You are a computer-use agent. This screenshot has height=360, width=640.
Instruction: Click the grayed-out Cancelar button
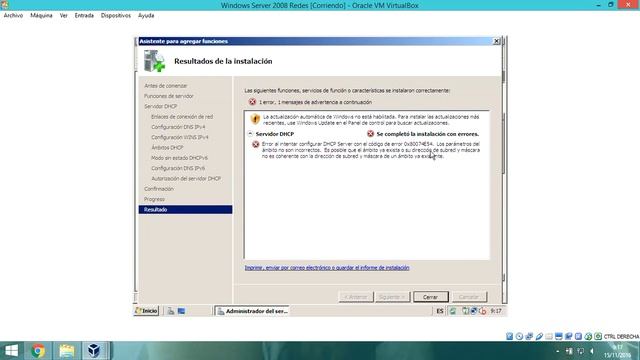tap(469, 297)
